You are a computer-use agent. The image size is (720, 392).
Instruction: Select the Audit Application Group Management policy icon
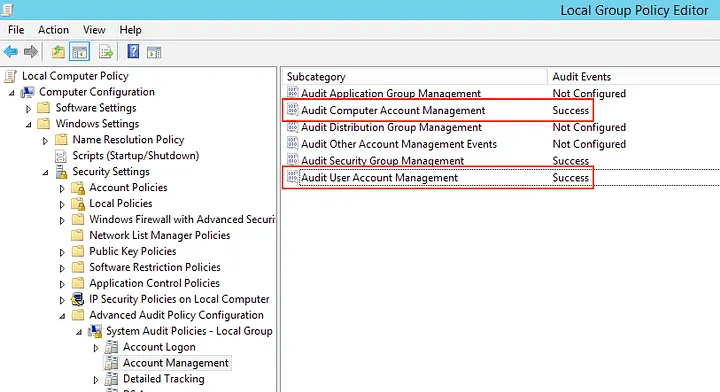pyautogui.click(x=292, y=93)
